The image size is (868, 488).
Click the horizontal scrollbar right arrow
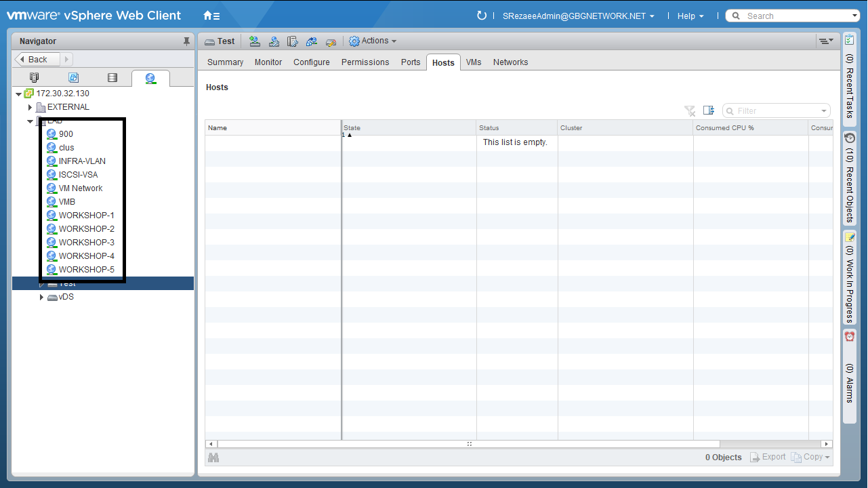826,444
